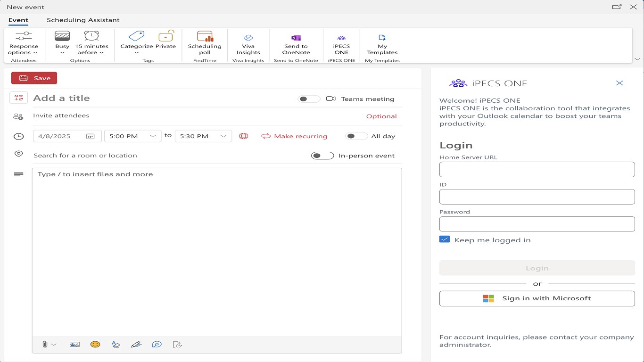Click the description lines icon
Screen dimensions: 644x362
coord(18,174)
